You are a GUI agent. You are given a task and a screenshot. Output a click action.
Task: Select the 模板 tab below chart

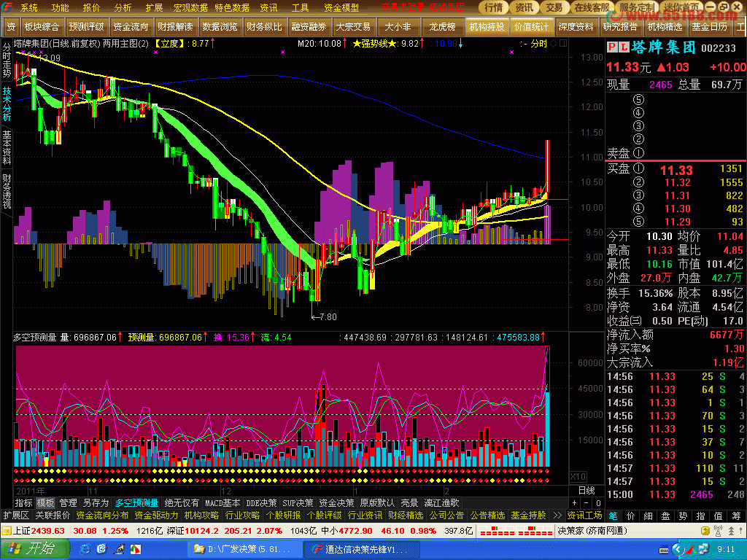point(46,503)
